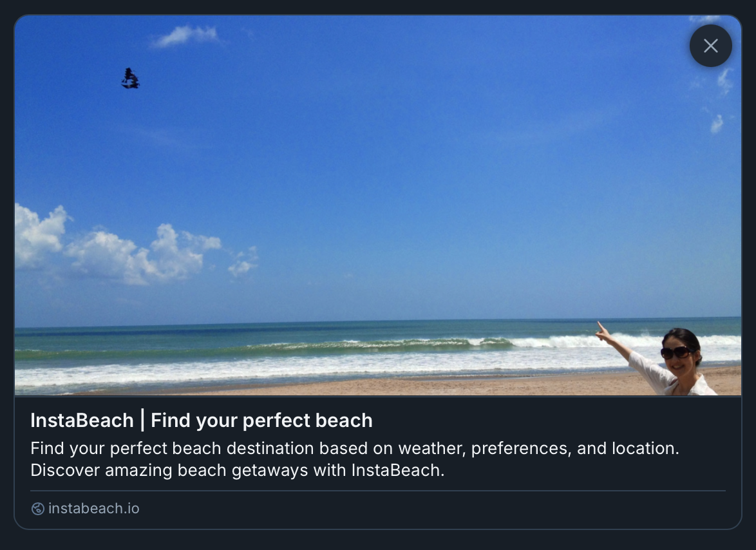Visit instabeach.io via the footer link
This screenshot has height=550, width=756.
[x=94, y=509]
